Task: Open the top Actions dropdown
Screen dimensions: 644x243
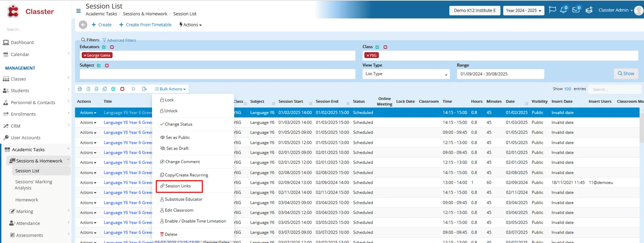Action: [x=190, y=25]
